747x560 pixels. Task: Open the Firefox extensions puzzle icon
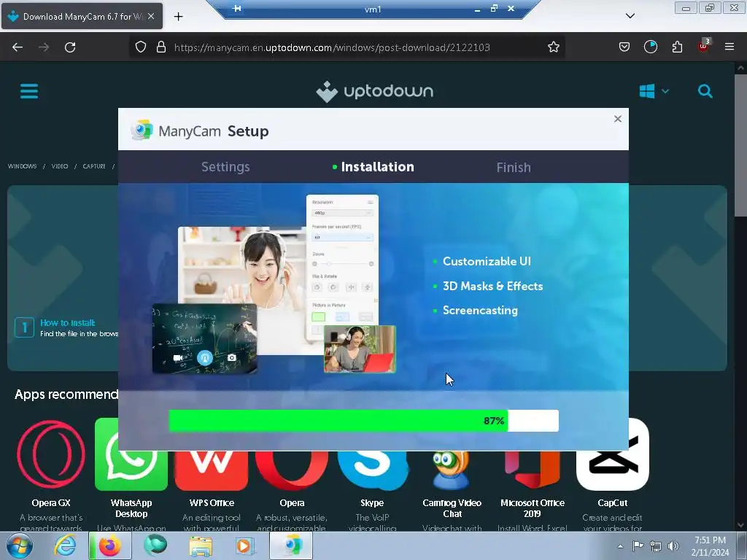click(677, 47)
